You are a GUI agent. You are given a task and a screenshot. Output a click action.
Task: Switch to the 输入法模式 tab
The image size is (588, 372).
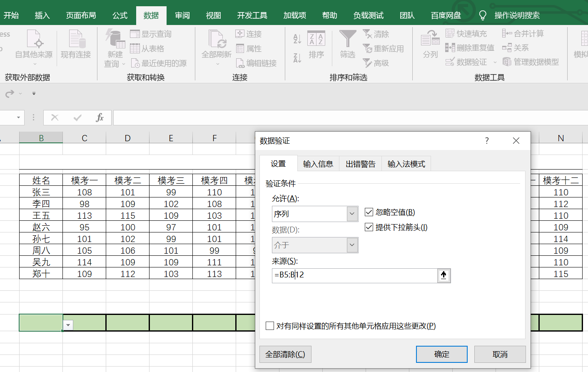(406, 164)
